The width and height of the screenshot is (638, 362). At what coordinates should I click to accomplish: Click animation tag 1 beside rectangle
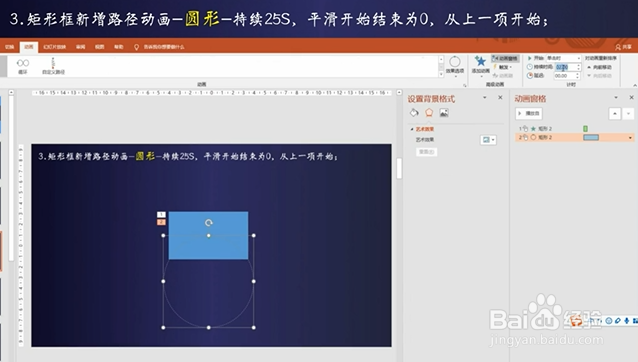coord(161,214)
